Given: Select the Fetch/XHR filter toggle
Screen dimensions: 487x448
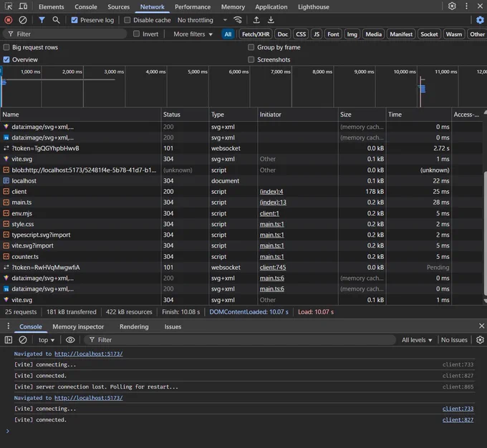Looking at the screenshot, I should pos(256,34).
